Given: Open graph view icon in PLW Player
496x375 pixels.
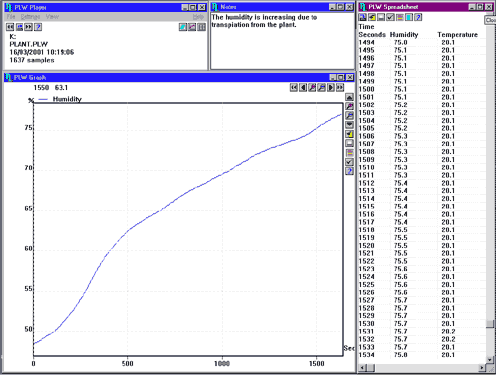Looking at the screenshot, I should point(192,27).
